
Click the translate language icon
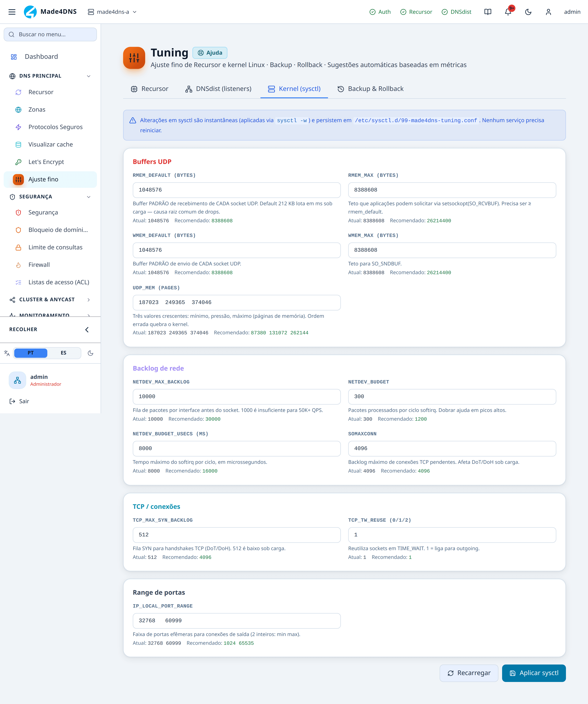point(7,353)
